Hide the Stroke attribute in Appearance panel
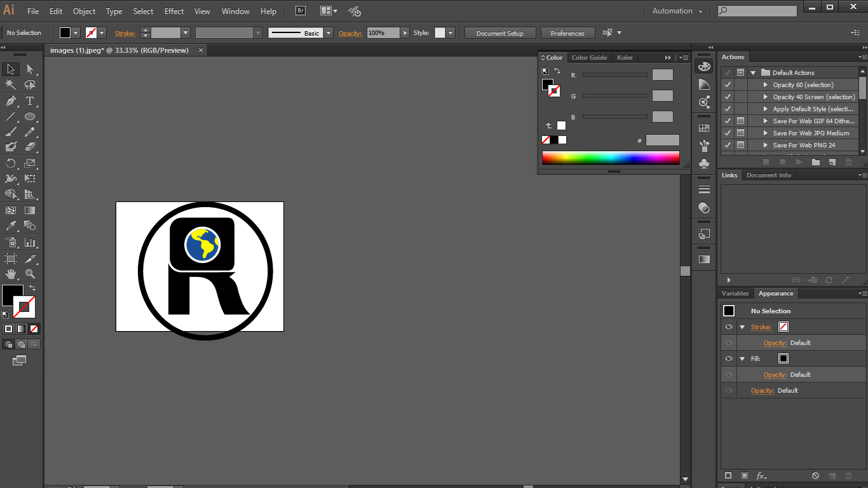 point(729,327)
